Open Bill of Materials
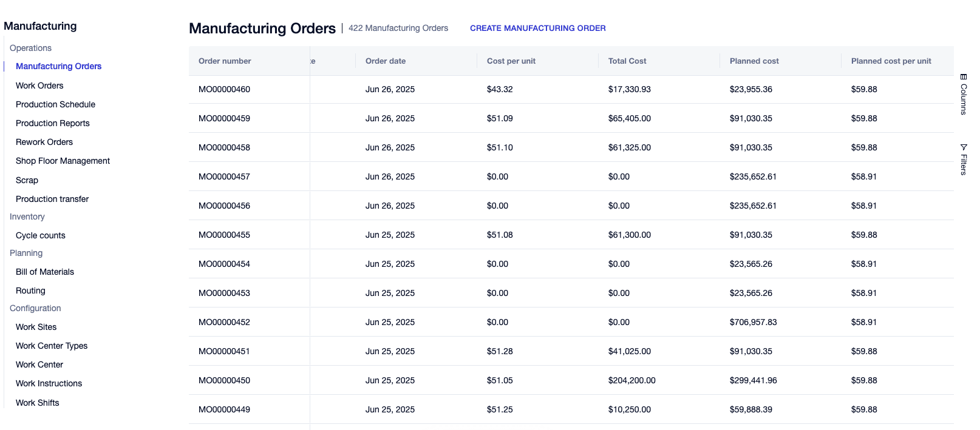The height and width of the screenshot is (430, 980). [x=45, y=272]
